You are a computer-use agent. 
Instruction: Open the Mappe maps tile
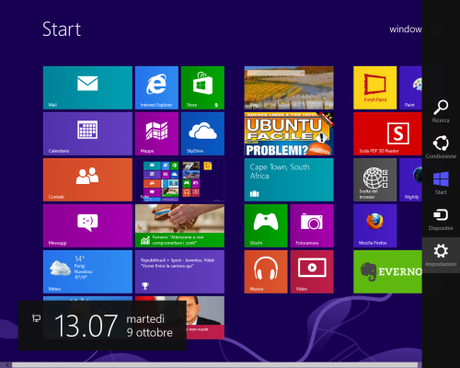pyautogui.click(x=157, y=134)
